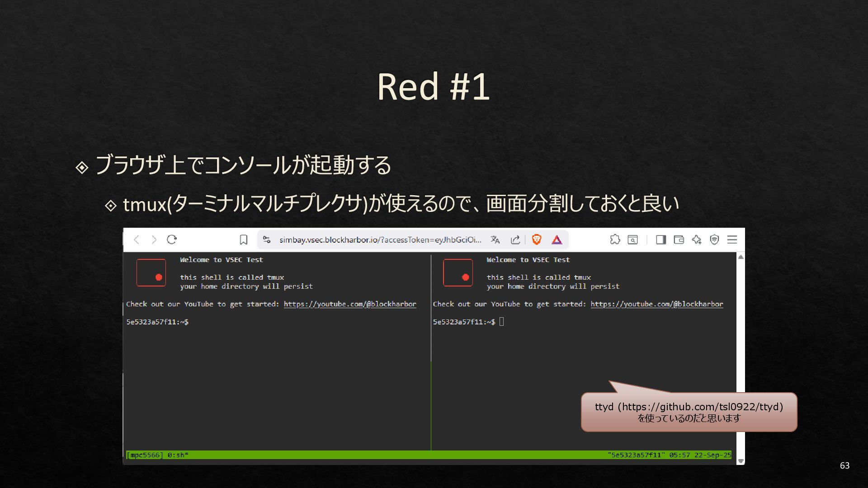868x488 pixels.
Task: Toggle the Brave VPN shield icon
Action: [714, 239]
